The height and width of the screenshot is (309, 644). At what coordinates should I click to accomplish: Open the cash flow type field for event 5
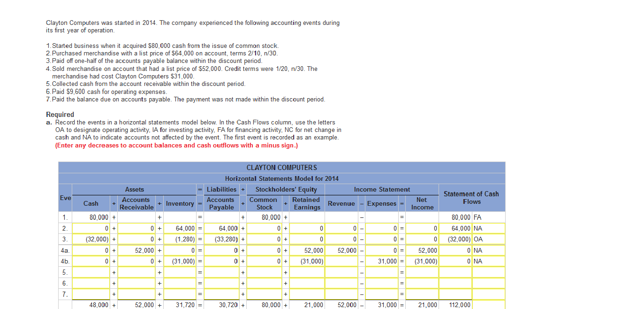(x=489, y=272)
